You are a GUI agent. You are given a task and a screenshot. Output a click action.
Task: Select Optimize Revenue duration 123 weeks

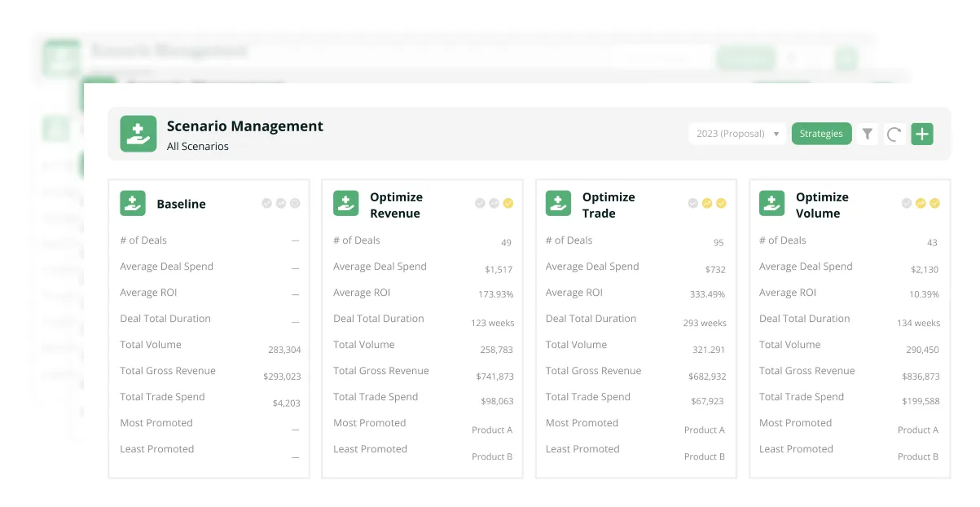click(x=493, y=323)
